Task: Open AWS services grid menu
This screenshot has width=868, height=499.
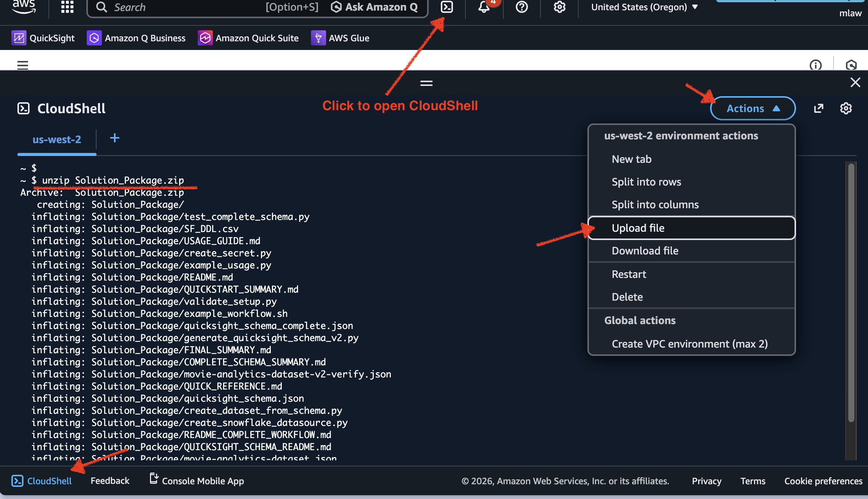Action: pos(67,7)
